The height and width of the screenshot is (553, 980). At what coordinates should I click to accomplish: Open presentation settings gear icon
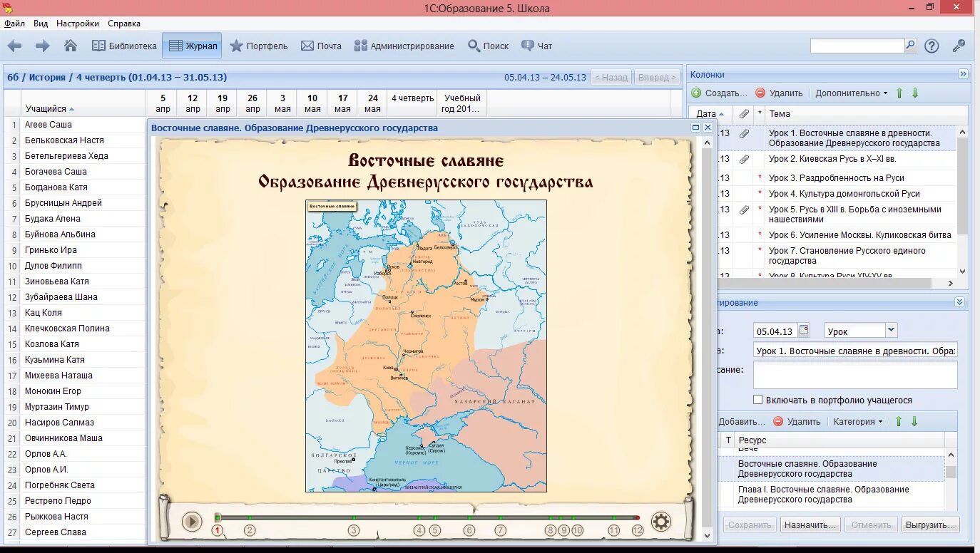click(x=661, y=522)
